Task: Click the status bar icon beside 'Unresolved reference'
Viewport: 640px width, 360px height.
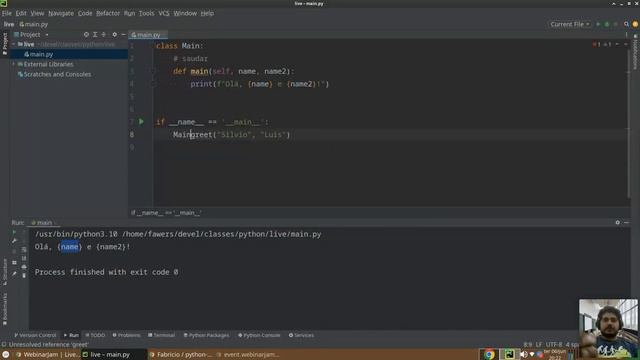Action: click(x=4, y=344)
